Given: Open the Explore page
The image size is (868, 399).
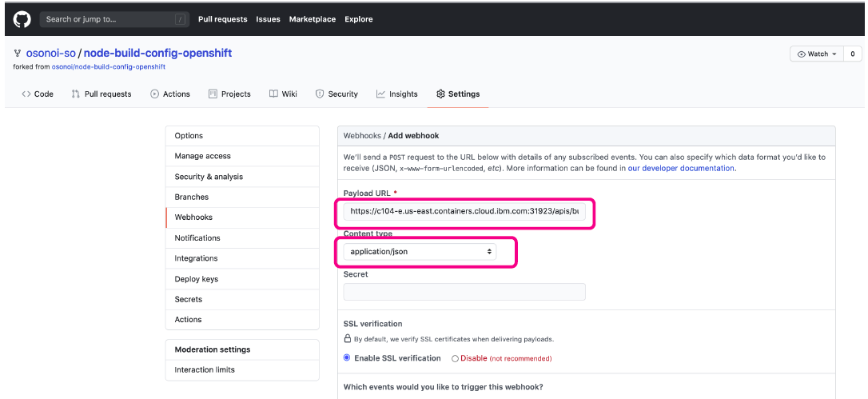Looking at the screenshot, I should pyautogui.click(x=359, y=19).
